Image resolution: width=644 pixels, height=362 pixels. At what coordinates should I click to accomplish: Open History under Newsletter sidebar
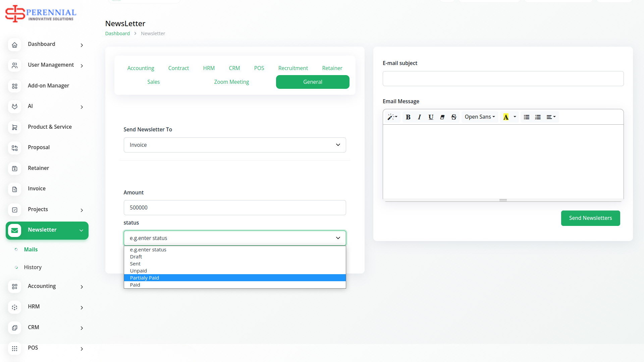33,267
